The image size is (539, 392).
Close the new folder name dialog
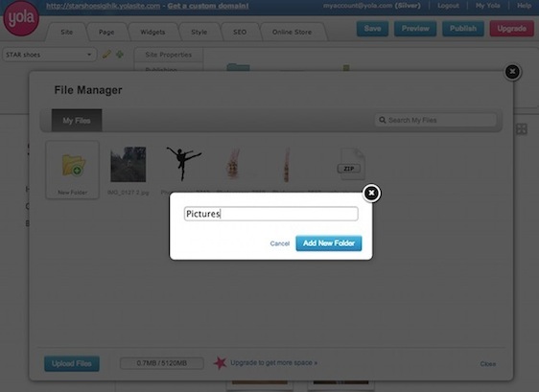371,193
